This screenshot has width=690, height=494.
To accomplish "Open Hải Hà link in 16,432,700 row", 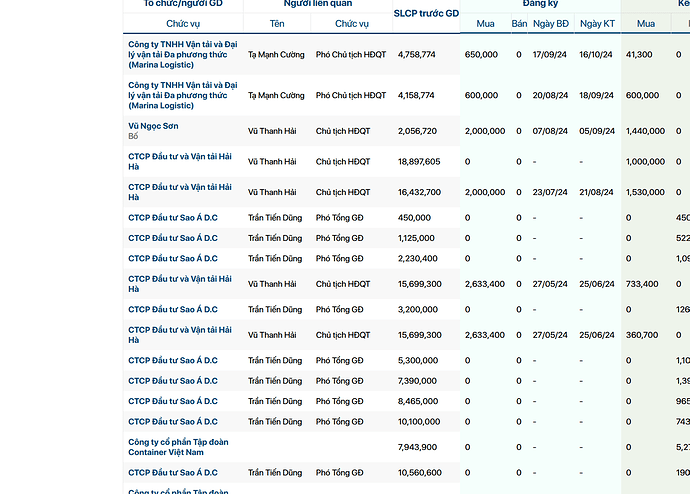I will tap(180, 192).
